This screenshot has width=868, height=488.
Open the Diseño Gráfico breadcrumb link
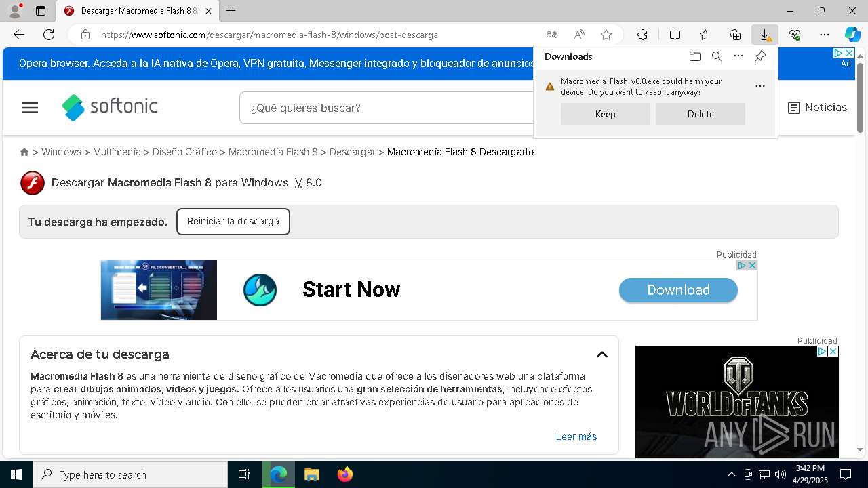pos(184,152)
